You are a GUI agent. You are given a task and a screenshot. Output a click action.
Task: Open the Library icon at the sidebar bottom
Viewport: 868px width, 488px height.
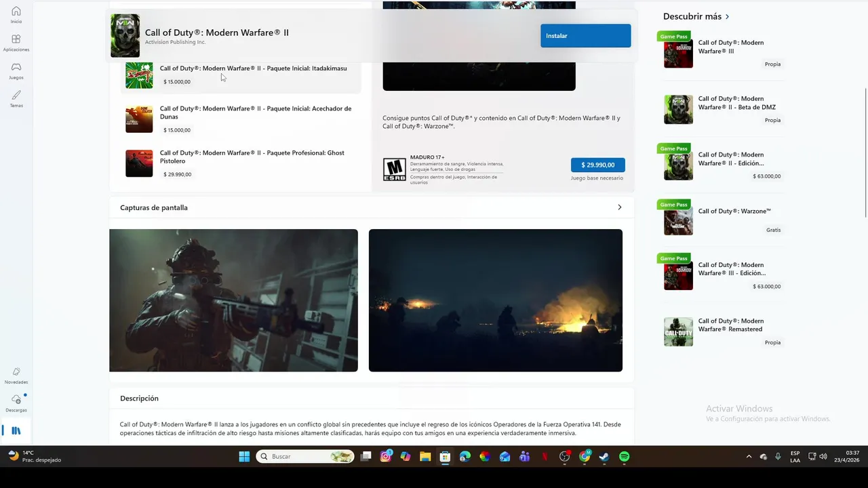coord(16,430)
